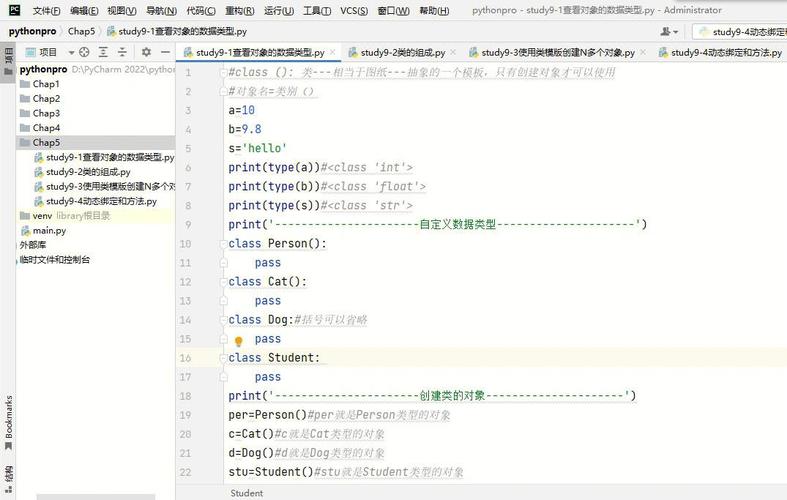This screenshot has width=787, height=500.
Task: Click the select opened file target icon
Action: click(x=84, y=52)
